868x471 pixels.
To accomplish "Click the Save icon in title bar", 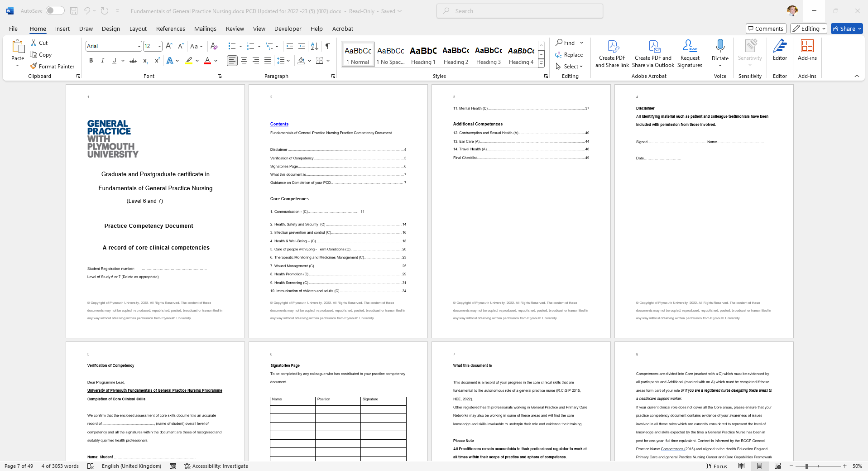I will pos(74,11).
